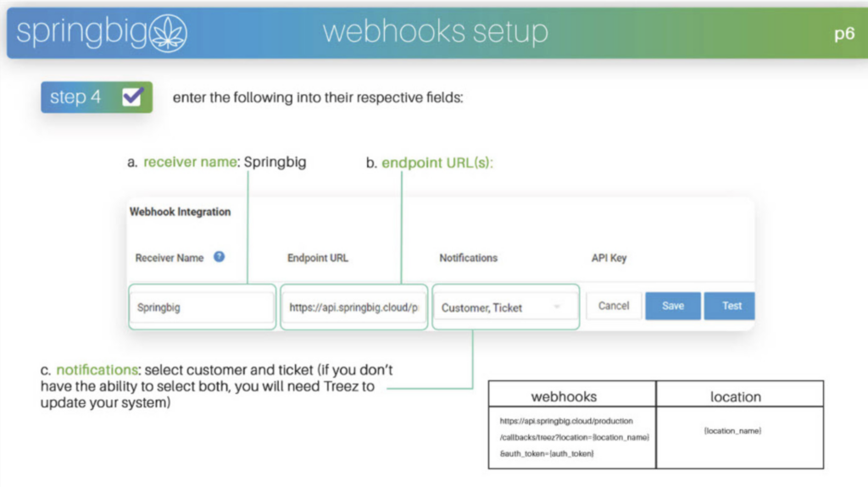This screenshot has height=487, width=868.
Task: Click the Endpoint URL input field
Action: coord(354,307)
